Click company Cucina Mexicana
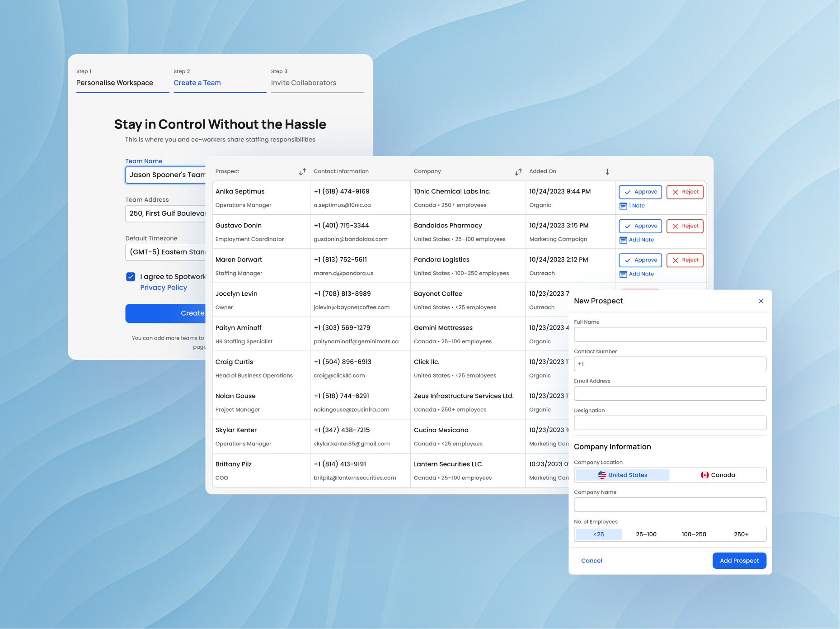The image size is (840, 629). [441, 430]
